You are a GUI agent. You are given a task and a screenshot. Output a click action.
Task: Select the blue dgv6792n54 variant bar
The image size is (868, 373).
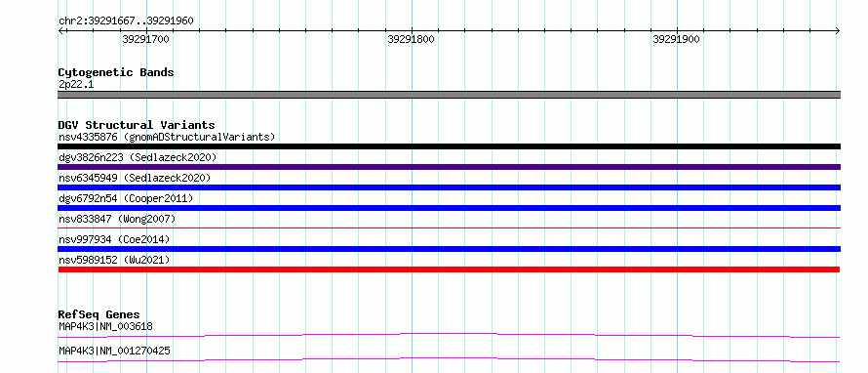click(449, 208)
